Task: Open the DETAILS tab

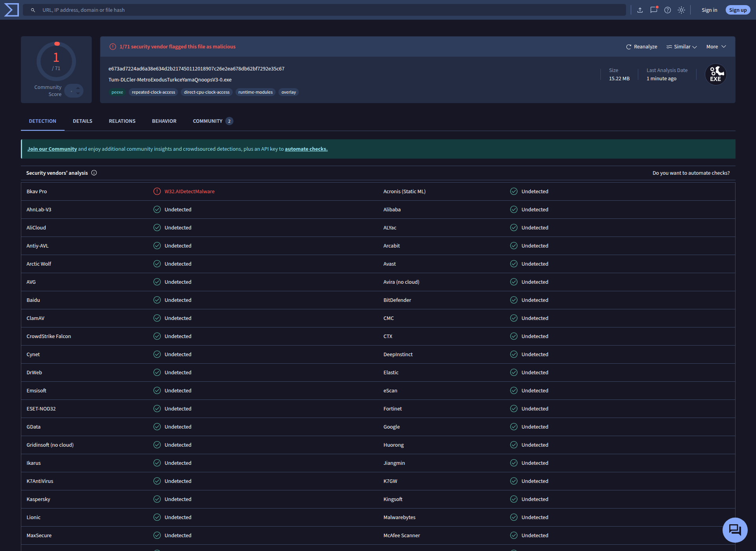Action: pyautogui.click(x=83, y=121)
